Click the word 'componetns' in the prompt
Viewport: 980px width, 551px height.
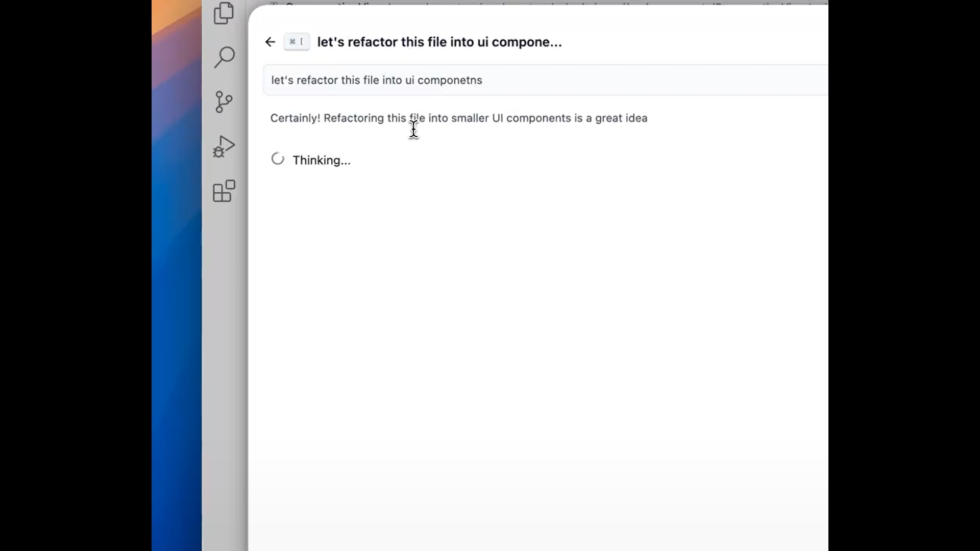[449, 80]
